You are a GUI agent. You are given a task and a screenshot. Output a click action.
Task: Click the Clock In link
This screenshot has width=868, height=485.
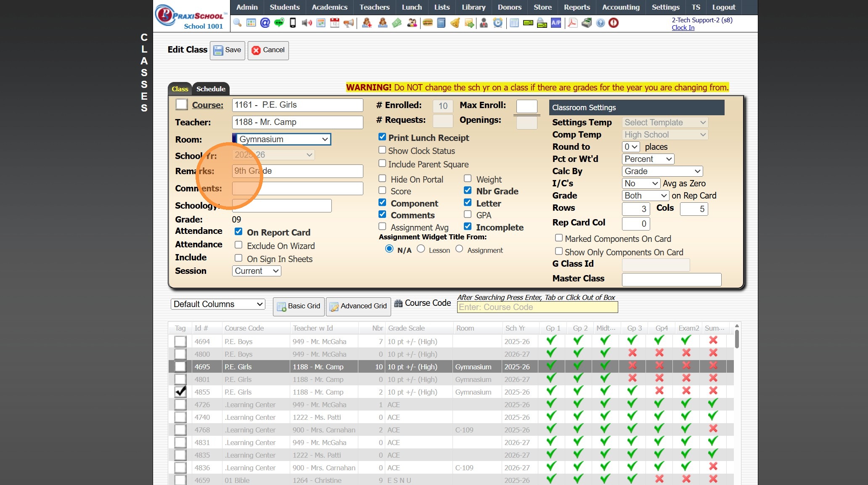(683, 28)
